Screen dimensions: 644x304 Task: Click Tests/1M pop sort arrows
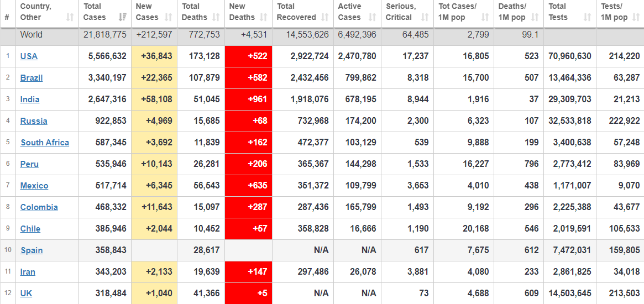[636, 17]
